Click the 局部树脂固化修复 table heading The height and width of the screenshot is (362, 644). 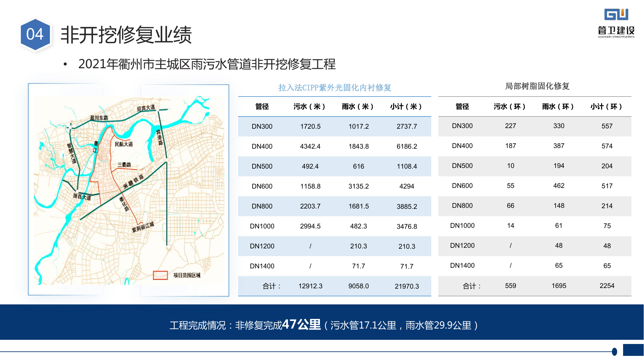[x=537, y=86]
